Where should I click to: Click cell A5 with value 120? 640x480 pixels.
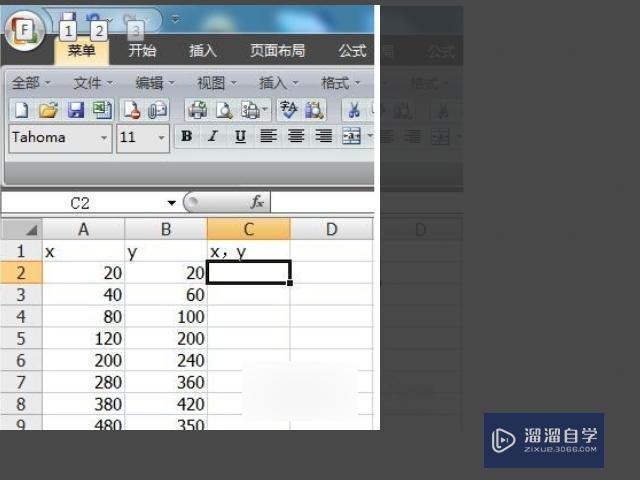(83, 338)
